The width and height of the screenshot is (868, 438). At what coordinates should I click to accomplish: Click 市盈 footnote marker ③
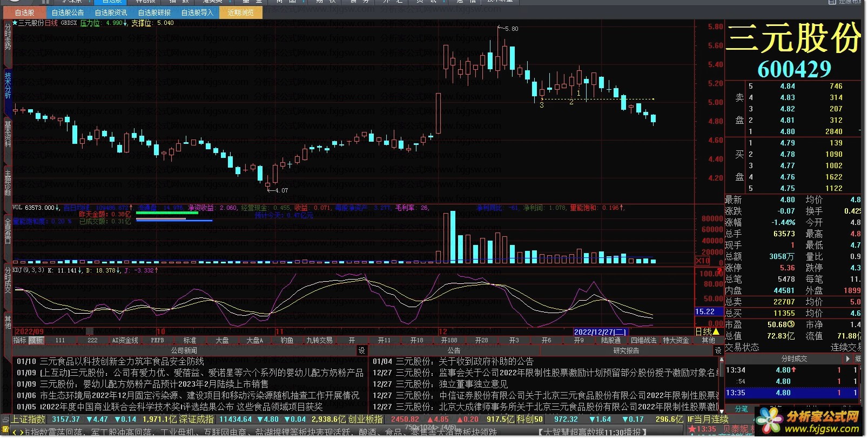pyautogui.click(x=791, y=324)
